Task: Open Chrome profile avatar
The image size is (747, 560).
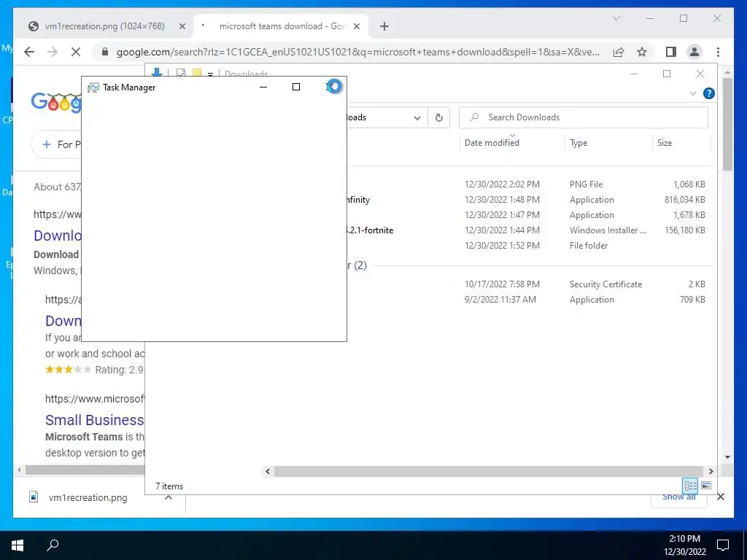Action: 694,52
